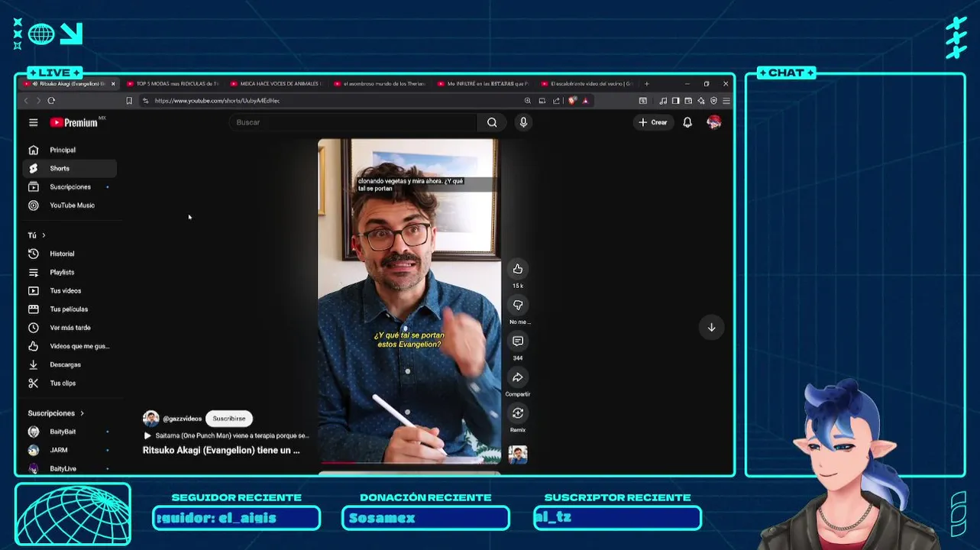
Task: Open a new browser tab with plus
Action: [x=646, y=84]
